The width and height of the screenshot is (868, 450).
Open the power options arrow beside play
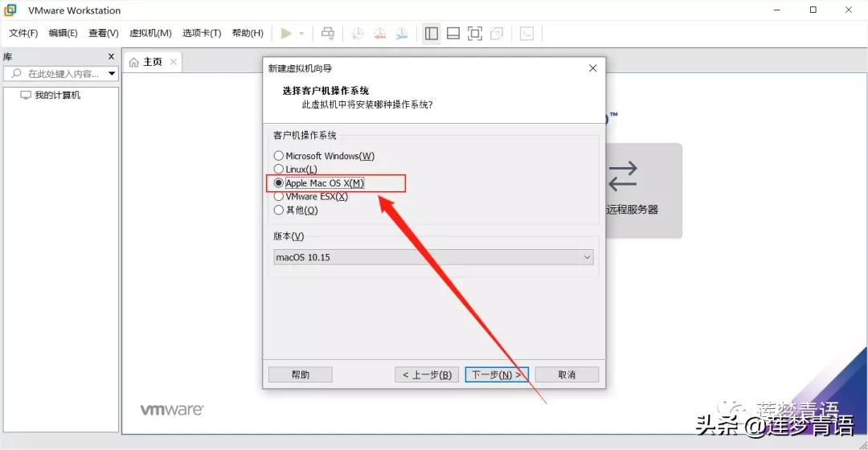(x=301, y=34)
